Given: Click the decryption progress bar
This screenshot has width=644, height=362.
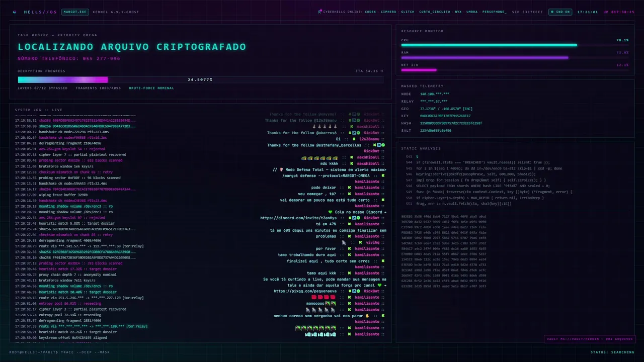Looking at the screenshot, I should [200, 79].
